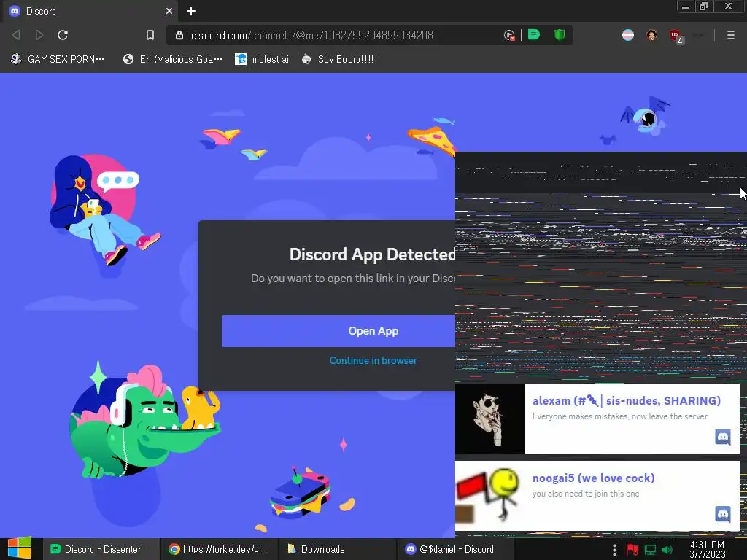This screenshot has width=747, height=560.
Task: Open the browser hamburger main menu
Action: (730, 35)
